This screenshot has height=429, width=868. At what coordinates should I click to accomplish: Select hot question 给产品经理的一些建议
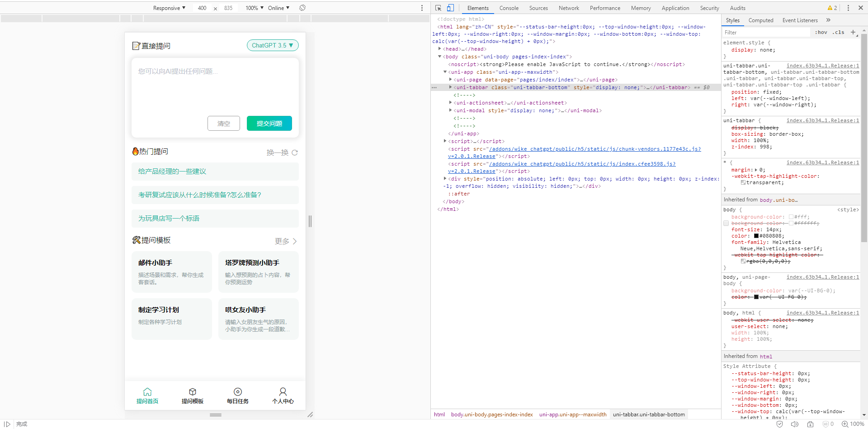pyautogui.click(x=215, y=172)
